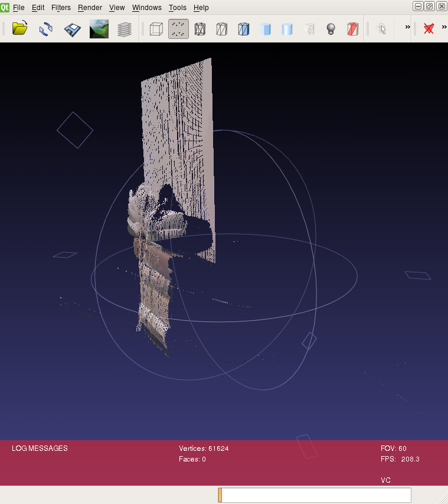Toggle points render mode
The height and width of the screenshot is (504, 448).
pyautogui.click(x=178, y=29)
